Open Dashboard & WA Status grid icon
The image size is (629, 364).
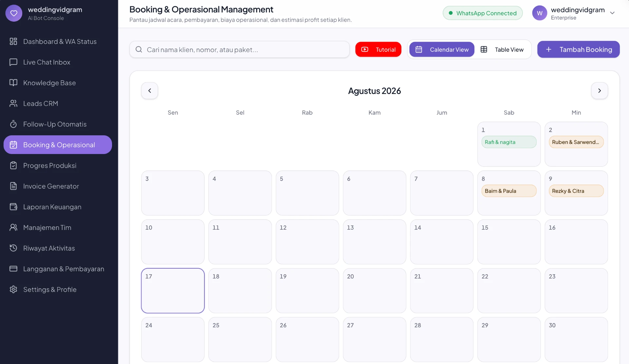pos(13,41)
